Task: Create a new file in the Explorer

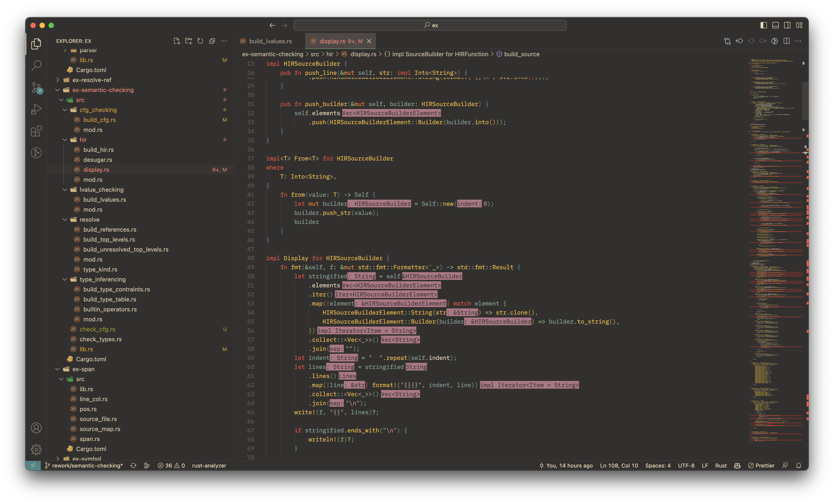Action: pos(177,41)
